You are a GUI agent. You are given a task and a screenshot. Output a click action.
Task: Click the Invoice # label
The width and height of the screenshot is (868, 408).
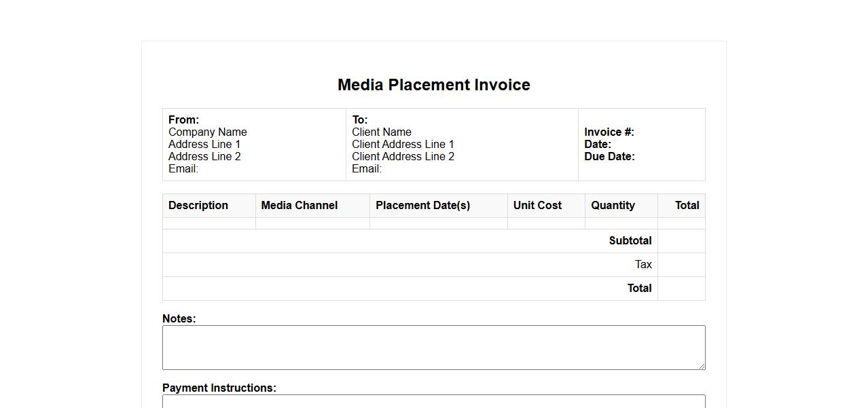point(609,132)
